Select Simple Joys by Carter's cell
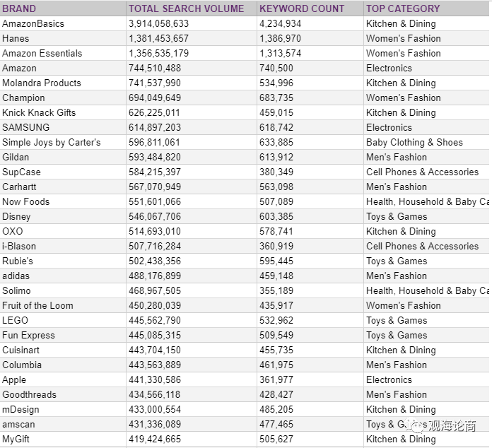The height and width of the screenshot is (448, 492). (63, 142)
